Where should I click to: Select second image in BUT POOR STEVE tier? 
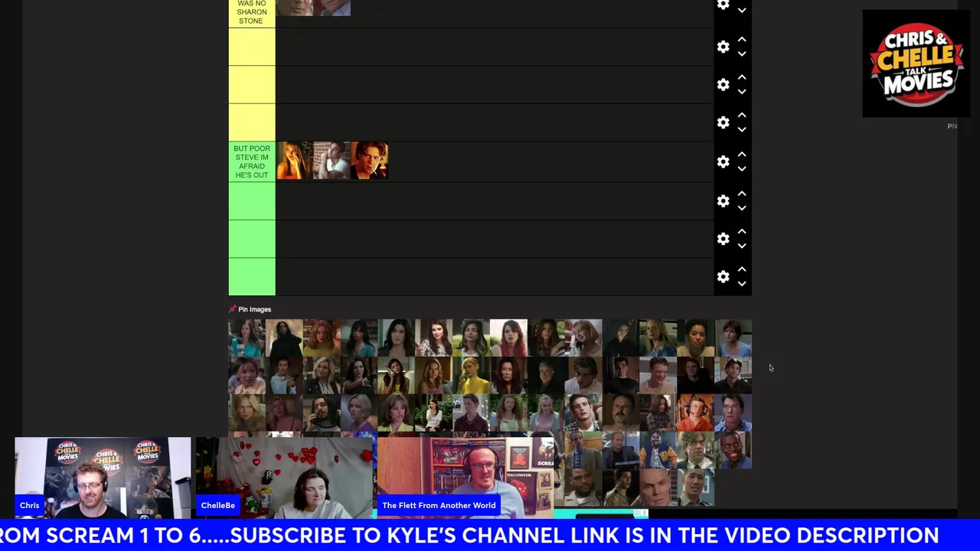pyautogui.click(x=332, y=161)
